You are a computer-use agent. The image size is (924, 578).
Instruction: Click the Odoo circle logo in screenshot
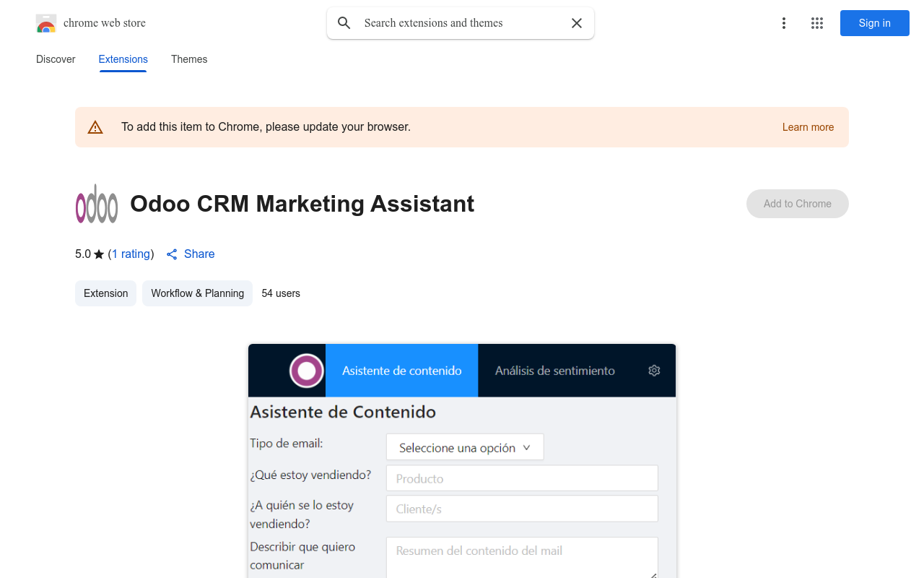tap(307, 371)
